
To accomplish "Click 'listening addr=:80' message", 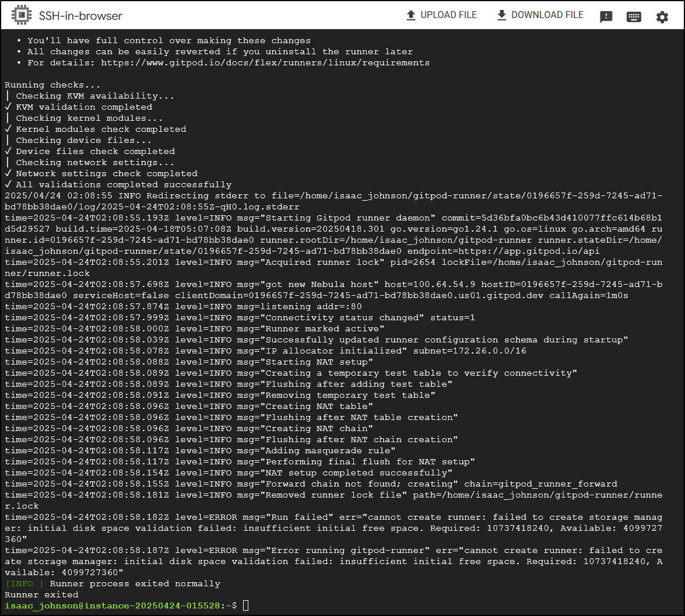I will [300, 306].
